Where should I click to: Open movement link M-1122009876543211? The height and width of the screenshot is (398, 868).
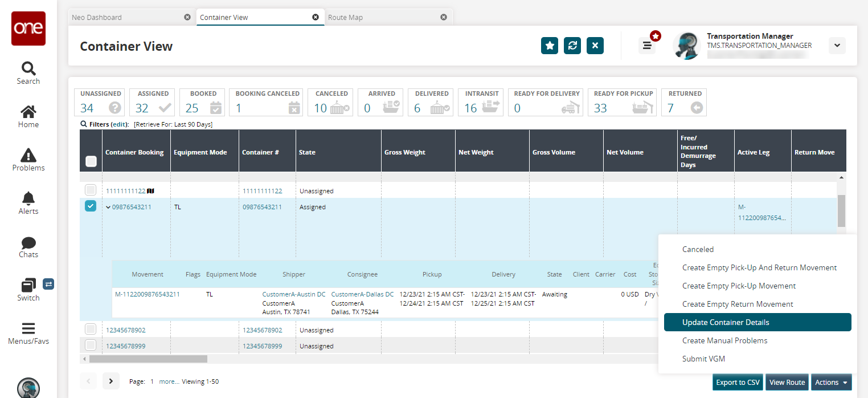pyautogui.click(x=148, y=294)
